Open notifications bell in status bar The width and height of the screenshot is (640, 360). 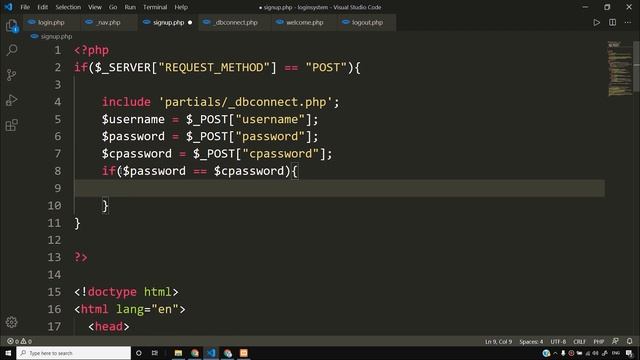[x=629, y=341]
